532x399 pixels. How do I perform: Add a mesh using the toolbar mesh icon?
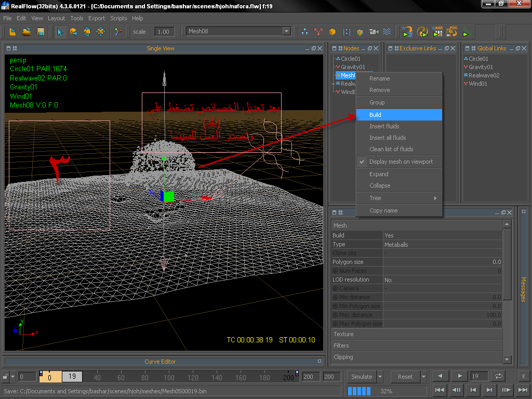click(x=360, y=32)
